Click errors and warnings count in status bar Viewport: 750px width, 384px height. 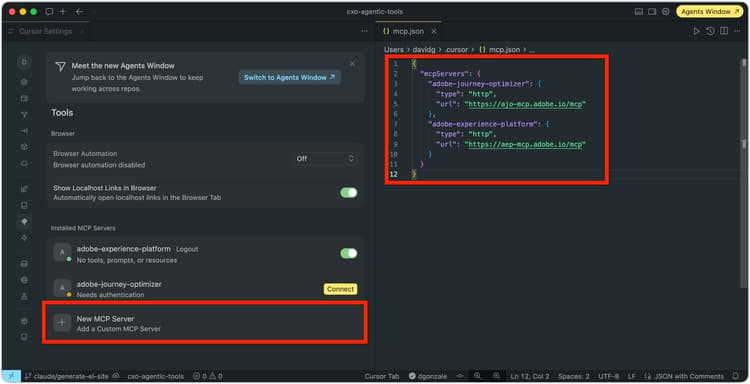point(208,376)
